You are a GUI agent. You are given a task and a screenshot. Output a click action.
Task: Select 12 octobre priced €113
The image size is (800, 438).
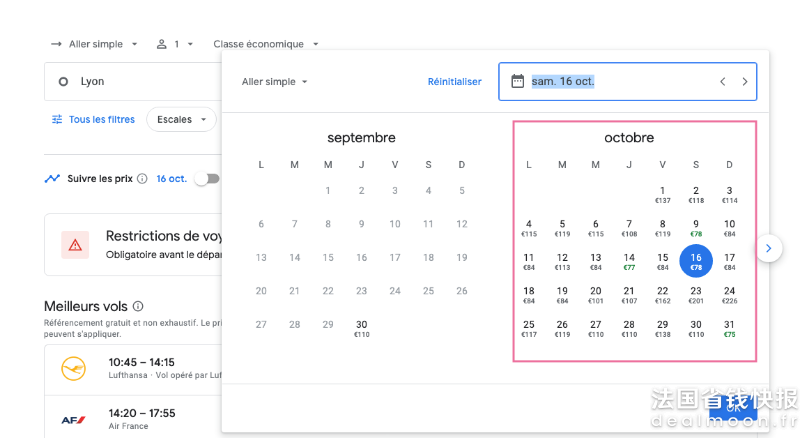pyautogui.click(x=562, y=261)
